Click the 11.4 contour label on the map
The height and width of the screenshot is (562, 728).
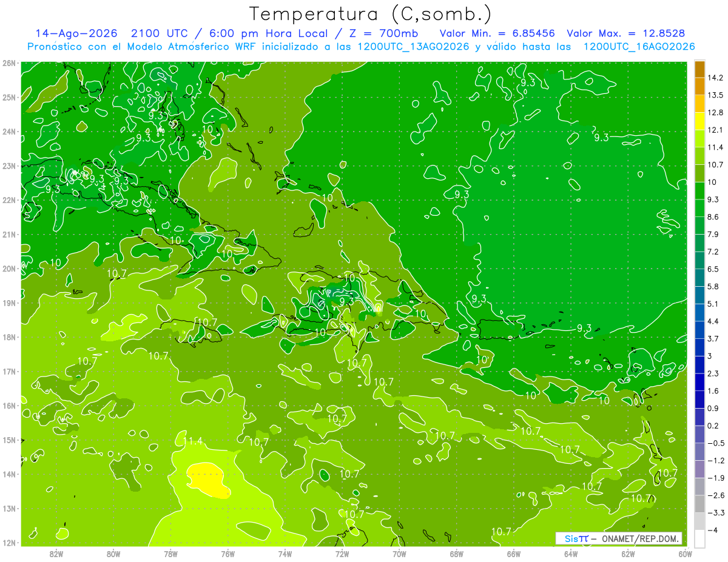192,441
